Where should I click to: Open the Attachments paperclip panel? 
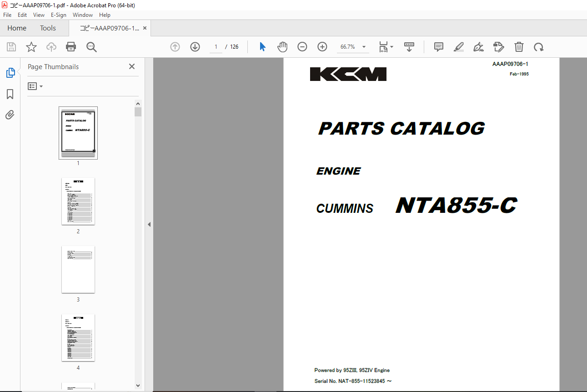click(x=10, y=115)
